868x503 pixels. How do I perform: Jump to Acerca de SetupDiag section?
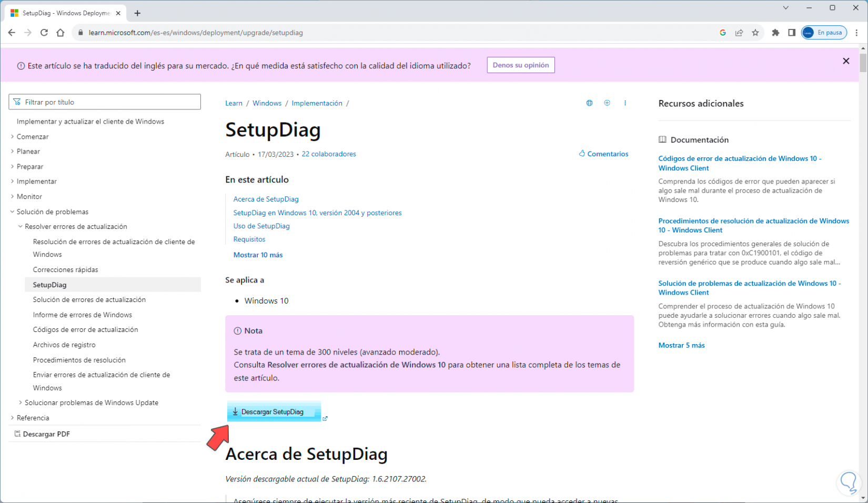[266, 199]
